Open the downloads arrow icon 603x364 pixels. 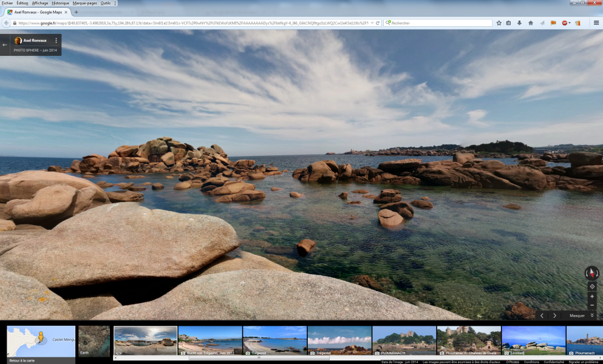[519, 23]
